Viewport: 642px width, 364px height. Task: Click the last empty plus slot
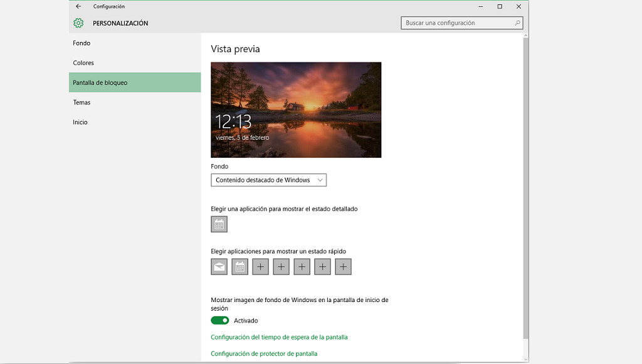[x=343, y=266]
